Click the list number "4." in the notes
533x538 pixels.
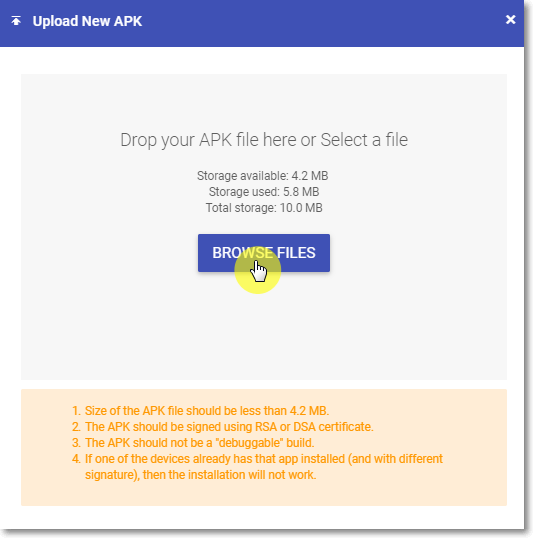(x=76, y=459)
